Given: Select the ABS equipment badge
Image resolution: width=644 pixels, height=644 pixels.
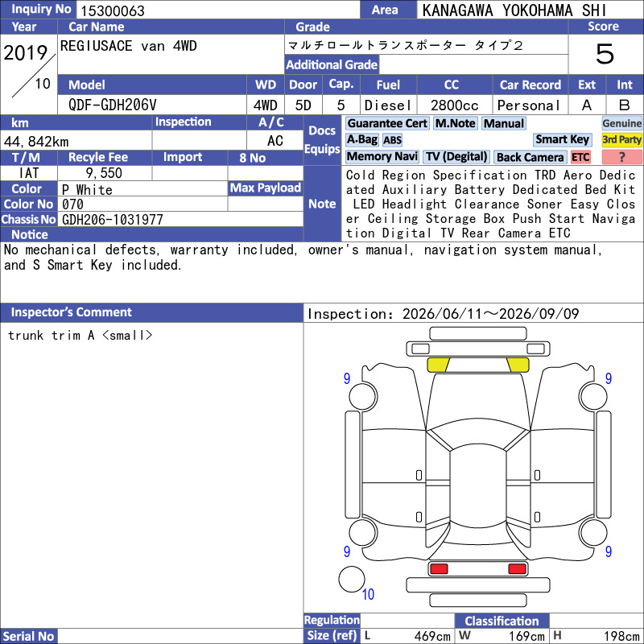Looking at the screenshot, I should pos(392,140).
